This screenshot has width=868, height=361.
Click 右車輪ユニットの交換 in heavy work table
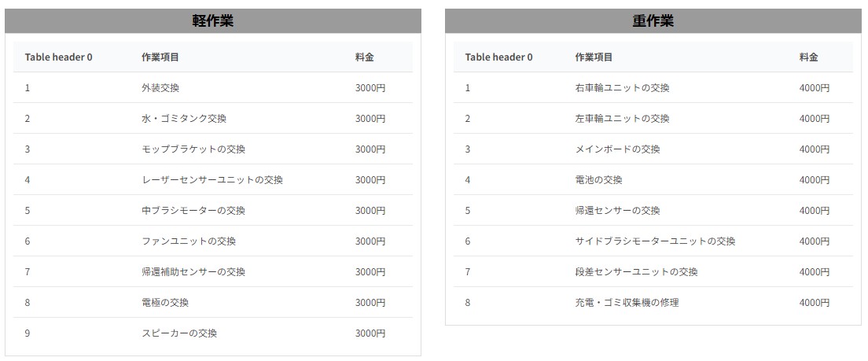coord(622,88)
